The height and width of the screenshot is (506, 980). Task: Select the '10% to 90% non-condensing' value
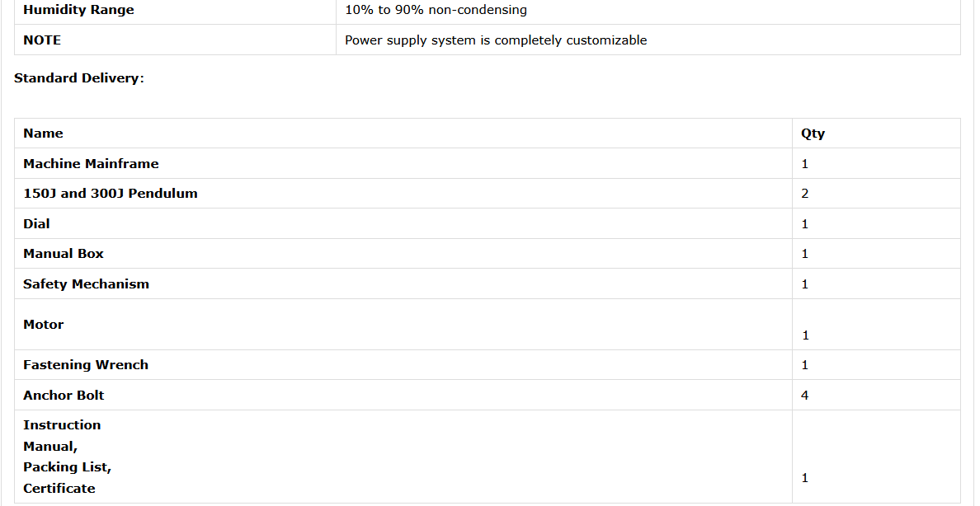[436, 11]
